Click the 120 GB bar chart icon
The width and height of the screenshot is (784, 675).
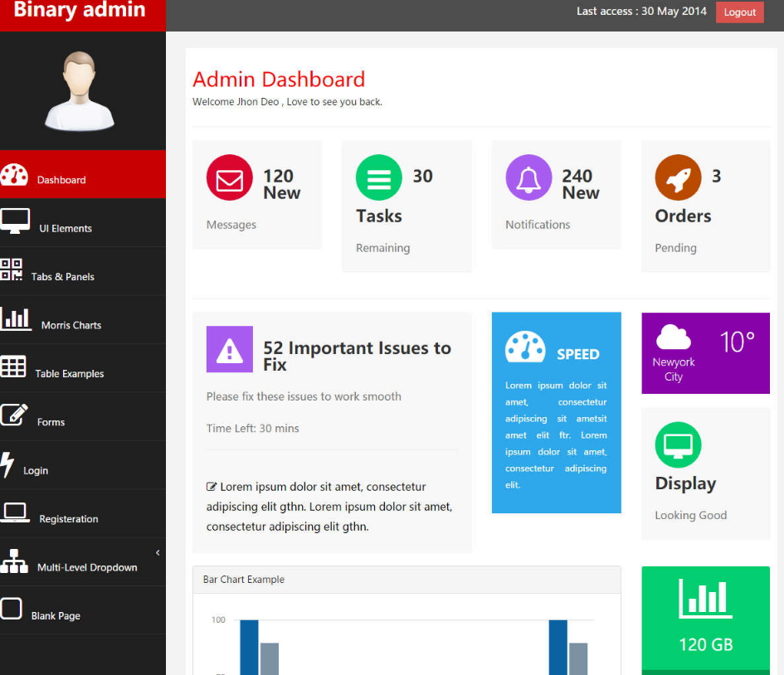tap(705, 599)
